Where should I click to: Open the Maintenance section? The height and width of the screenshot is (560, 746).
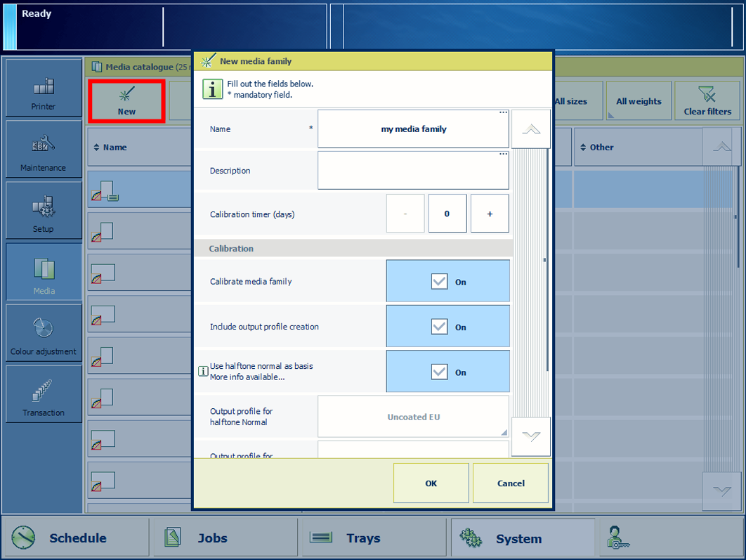(44, 149)
